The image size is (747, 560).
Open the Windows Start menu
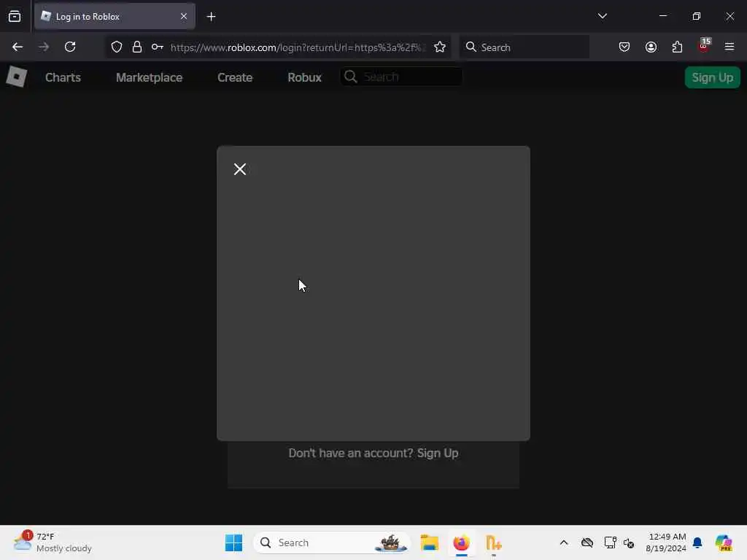[x=233, y=542]
